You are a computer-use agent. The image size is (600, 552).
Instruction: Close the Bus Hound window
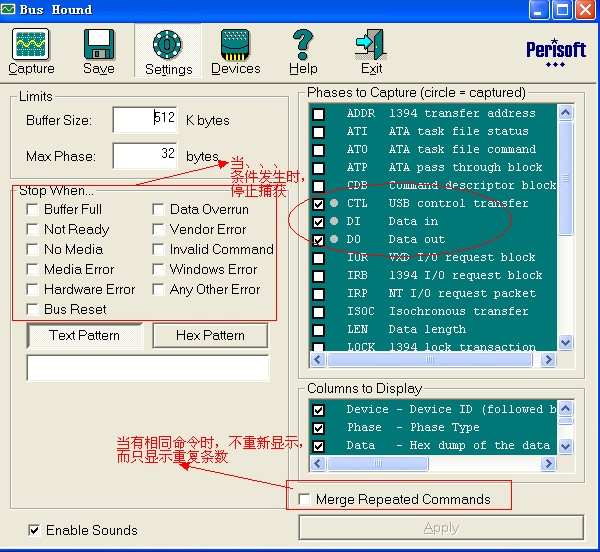585,10
